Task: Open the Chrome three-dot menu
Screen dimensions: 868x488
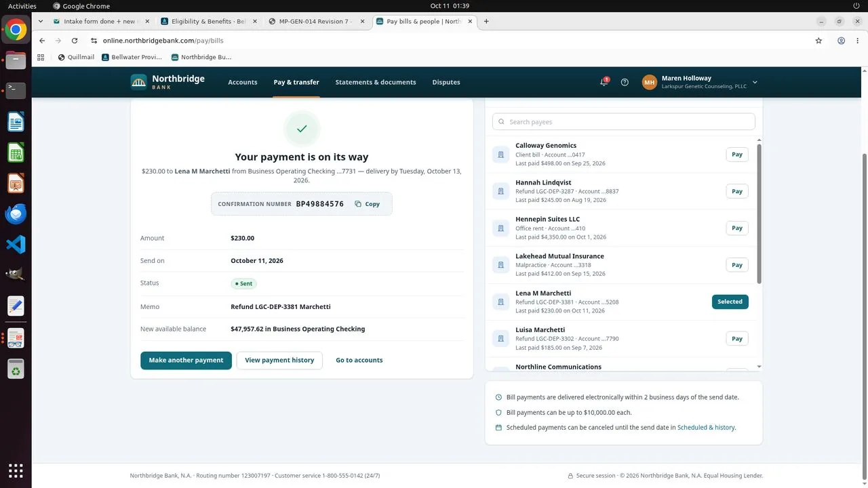Action: pyautogui.click(x=858, y=41)
